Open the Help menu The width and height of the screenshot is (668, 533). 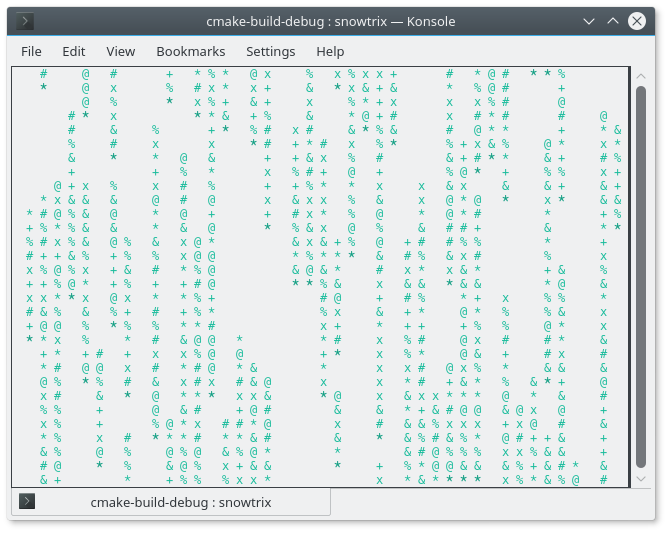pos(330,52)
